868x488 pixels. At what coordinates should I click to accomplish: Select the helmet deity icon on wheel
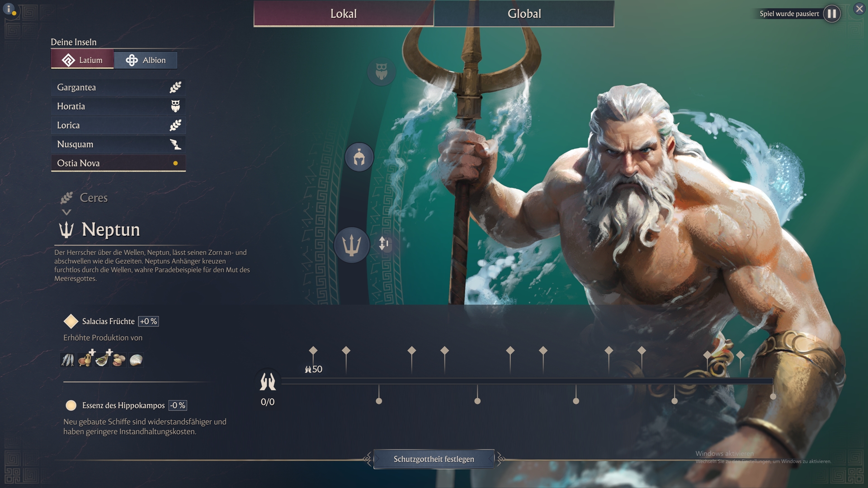click(x=359, y=157)
